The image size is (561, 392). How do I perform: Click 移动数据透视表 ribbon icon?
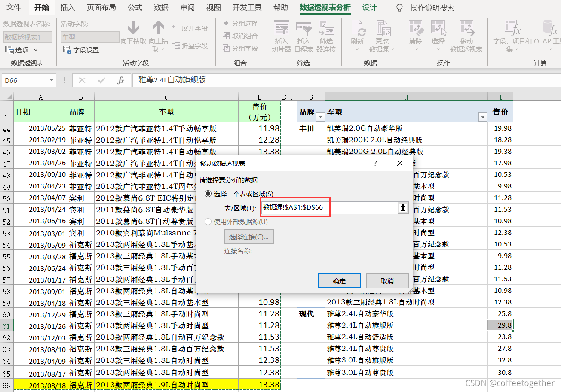(x=466, y=28)
